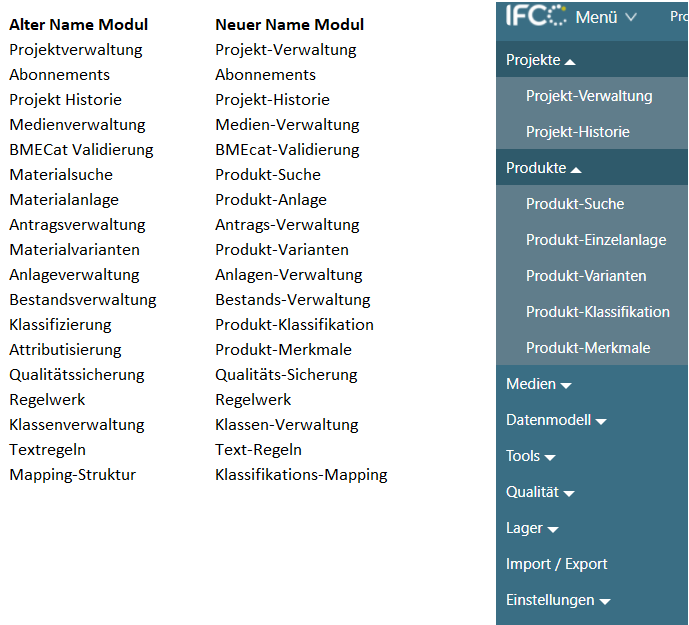Expand the Einstellungen arrow
This screenshot has height=625, width=689.
[605, 602]
